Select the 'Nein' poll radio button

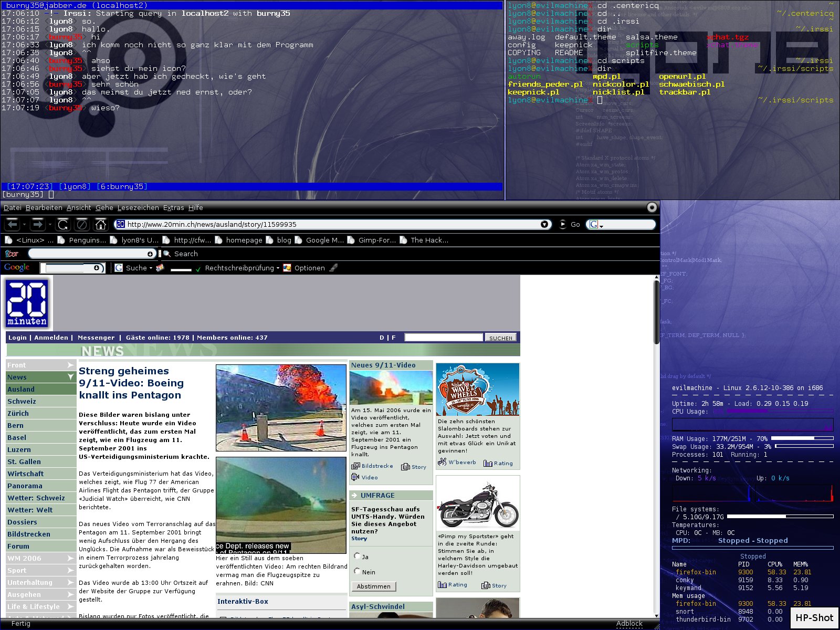pos(357,571)
